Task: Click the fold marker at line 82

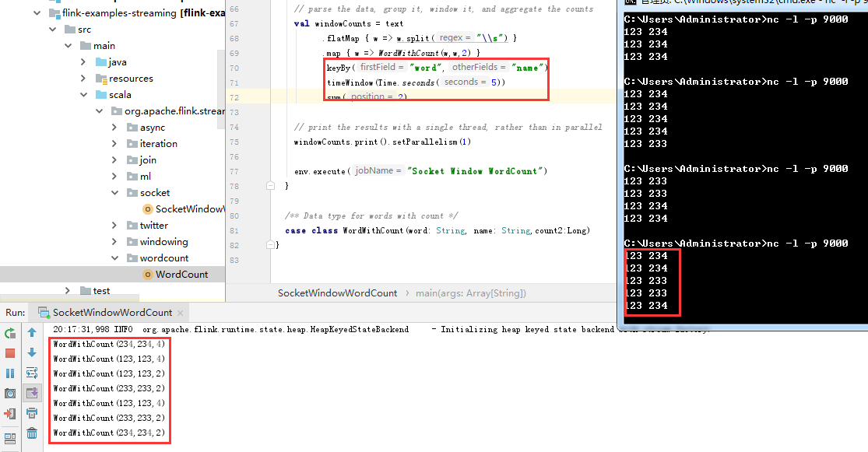Action: pyautogui.click(x=270, y=244)
